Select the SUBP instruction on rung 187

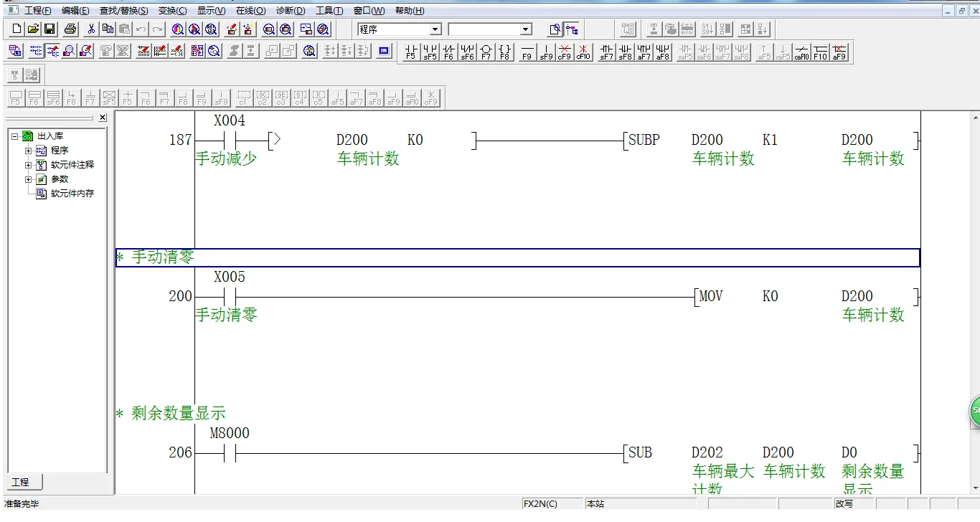tap(644, 141)
